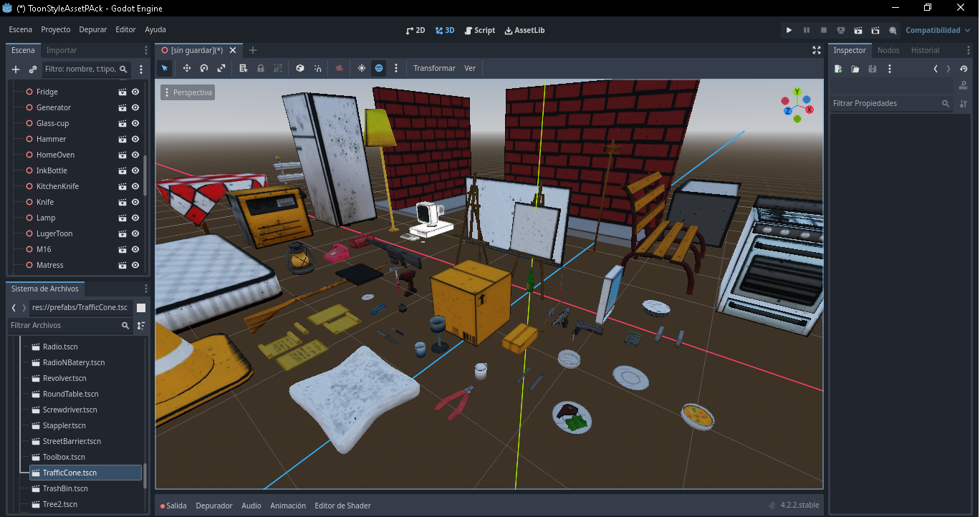Click the distraction-free mode expand icon
Screen dimensions: 980x517
(x=816, y=50)
